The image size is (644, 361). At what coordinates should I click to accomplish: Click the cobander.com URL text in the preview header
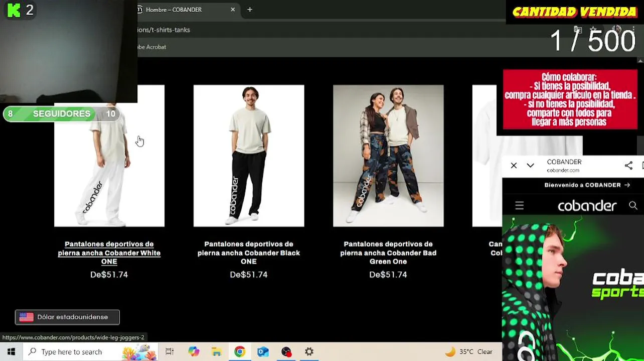(x=563, y=170)
